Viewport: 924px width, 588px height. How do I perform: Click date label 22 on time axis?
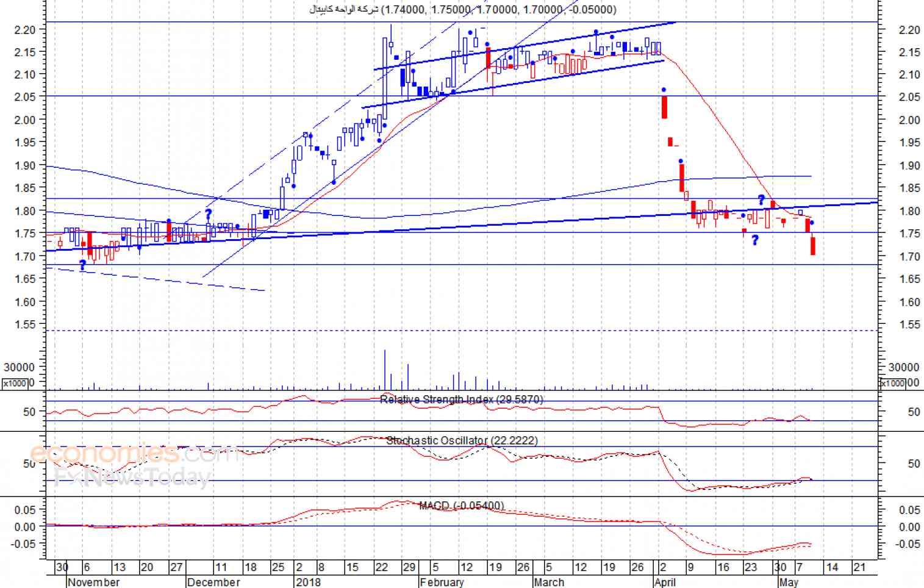tap(381, 567)
